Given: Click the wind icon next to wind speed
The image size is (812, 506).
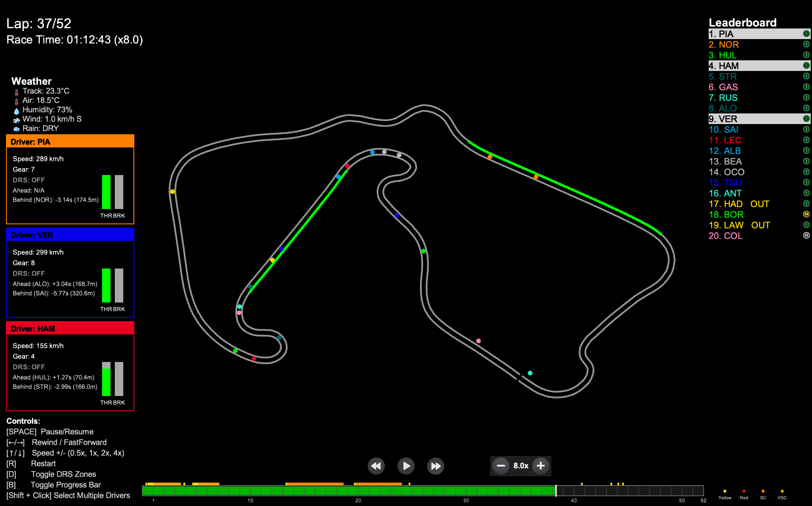Looking at the screenshot, I should pyautogui.click(x=16, y=119).
